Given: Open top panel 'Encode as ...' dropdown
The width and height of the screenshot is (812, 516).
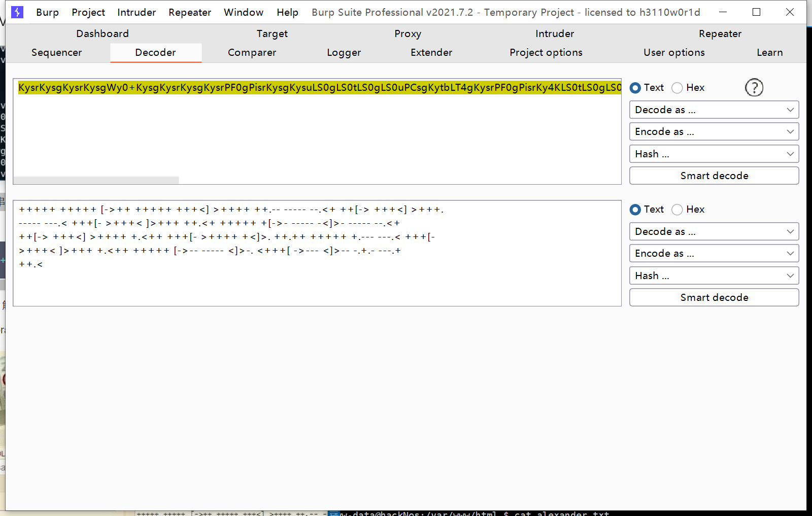Looking at the screenshot, I should (714, 131).
